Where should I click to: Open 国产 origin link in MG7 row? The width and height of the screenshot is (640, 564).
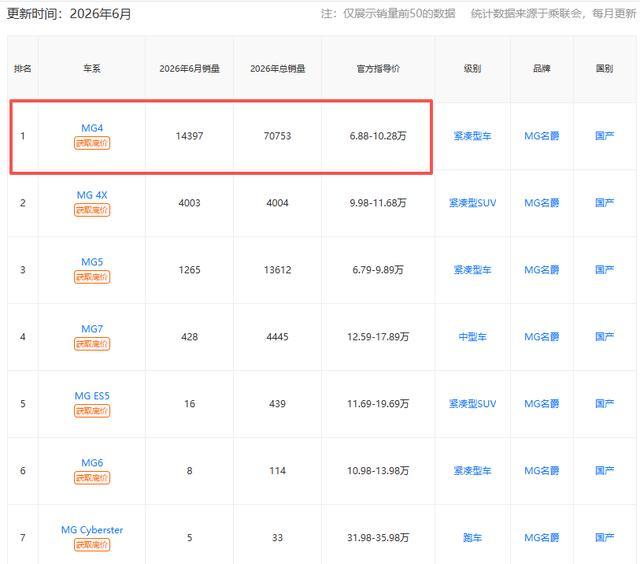pos(604,337)
